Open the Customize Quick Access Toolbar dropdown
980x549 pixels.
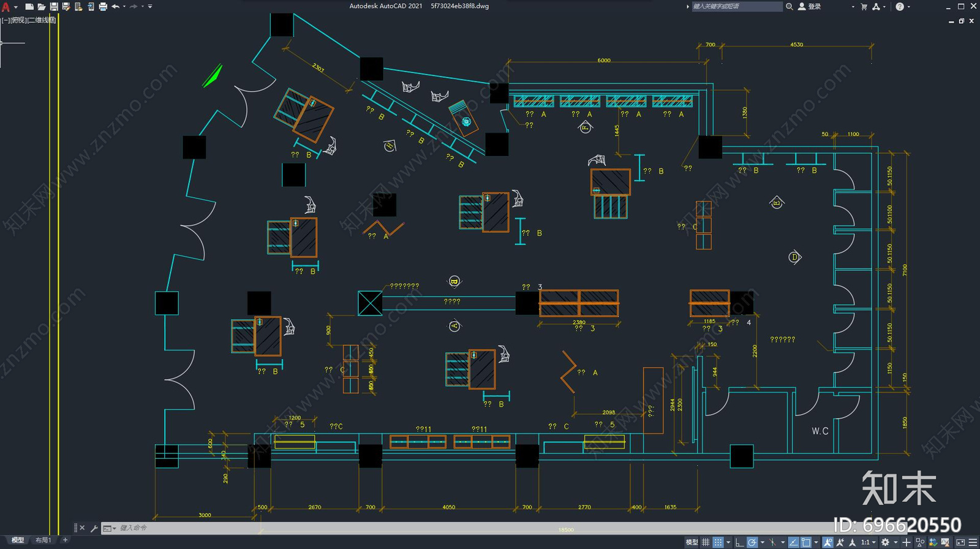[x=150, y=7]
